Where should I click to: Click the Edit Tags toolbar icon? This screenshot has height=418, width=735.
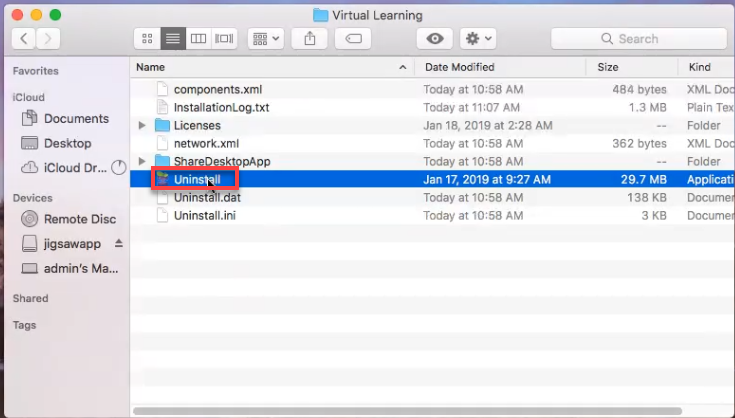pyautogui.click(x=353, y=38)
